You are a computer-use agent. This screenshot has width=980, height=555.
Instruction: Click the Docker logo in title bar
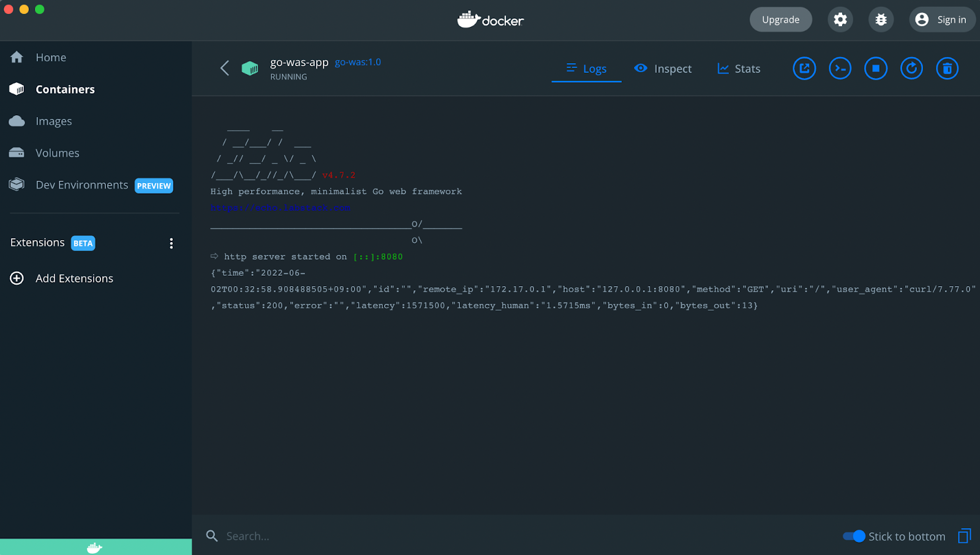[490, 20]
